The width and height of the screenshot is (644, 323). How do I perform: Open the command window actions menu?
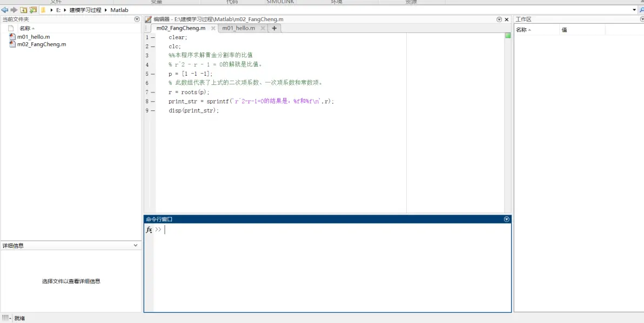click(506, 219)
